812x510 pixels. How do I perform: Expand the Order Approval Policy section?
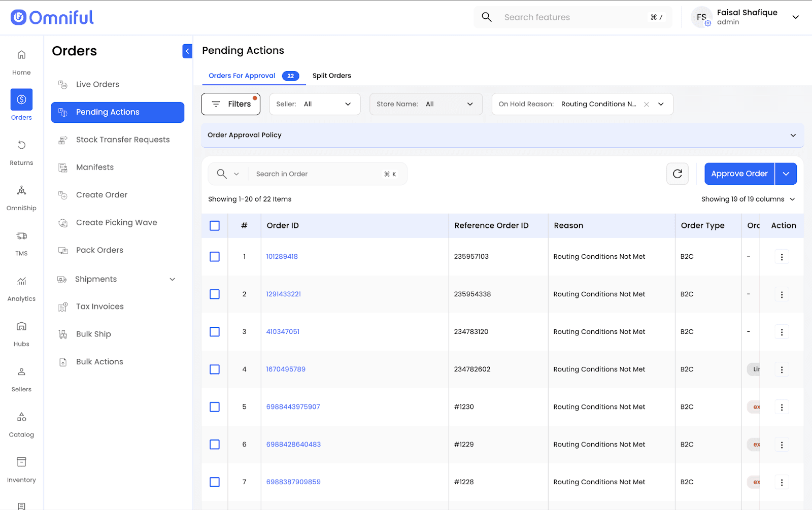click(793, 135)
